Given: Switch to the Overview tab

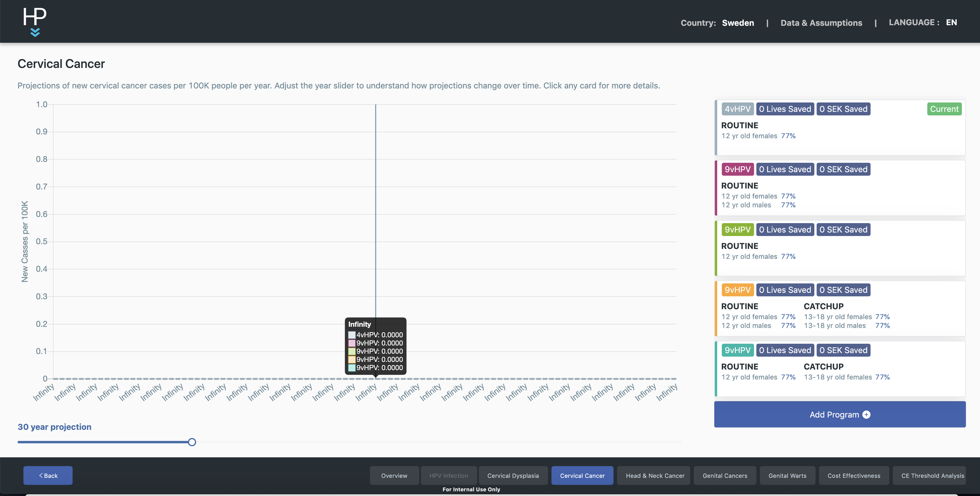Looking at the screenshot, I should 394,475.
